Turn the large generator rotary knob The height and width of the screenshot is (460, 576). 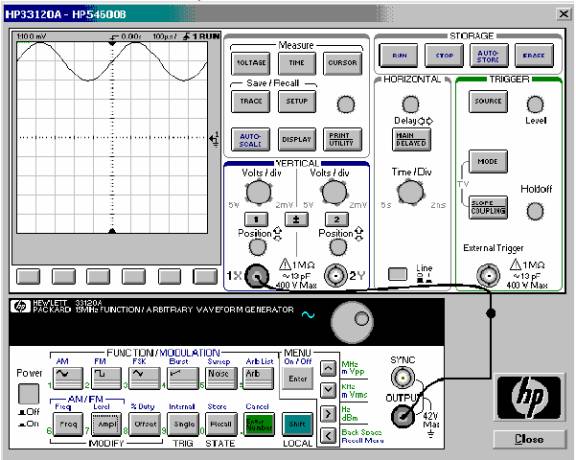pyautogui.click(x=352, y=322)
